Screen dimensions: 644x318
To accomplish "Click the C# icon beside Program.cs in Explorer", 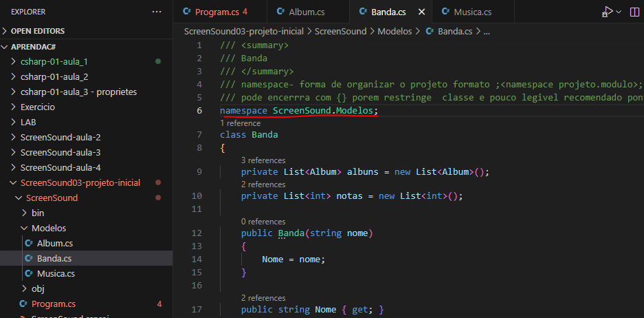I will 24,304.
